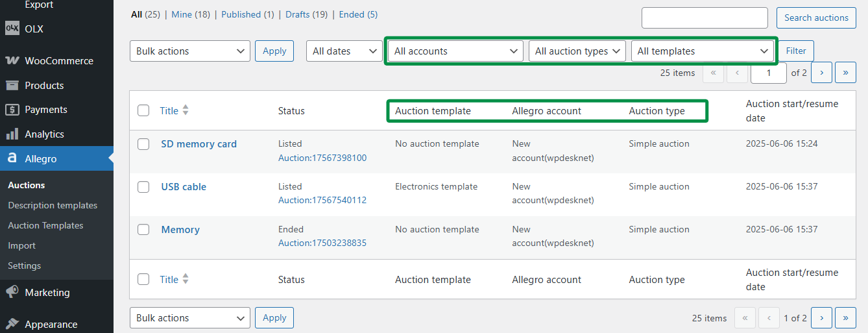Viewport: 868px width, 333px height.
Task: Open Description templates submenu item
Action: pos(53,205)
